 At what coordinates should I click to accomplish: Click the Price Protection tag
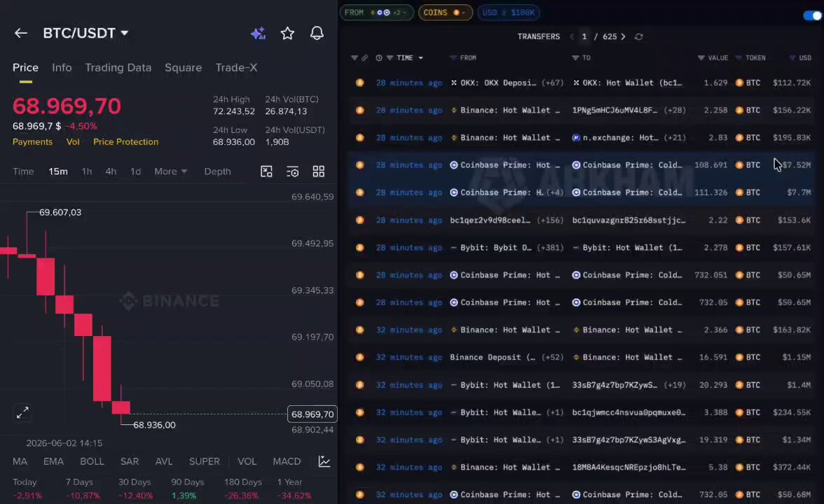point(125,141)
